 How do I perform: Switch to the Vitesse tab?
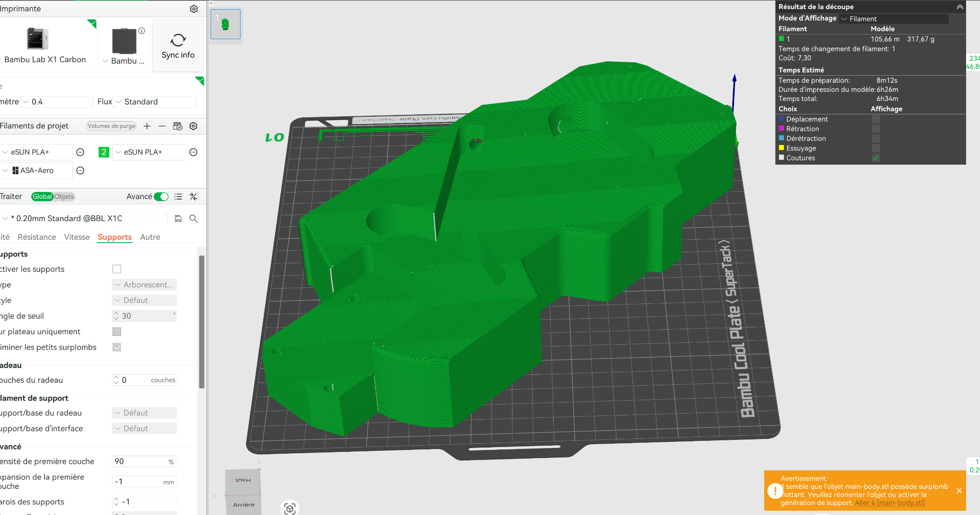(x=77, y=237)
